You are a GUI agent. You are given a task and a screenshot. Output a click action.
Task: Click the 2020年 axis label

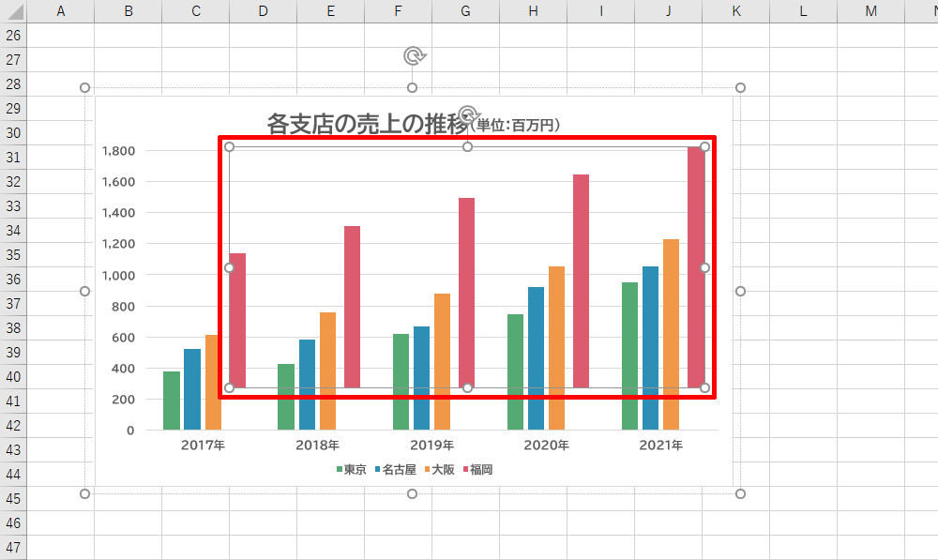(x=546, y=446)
